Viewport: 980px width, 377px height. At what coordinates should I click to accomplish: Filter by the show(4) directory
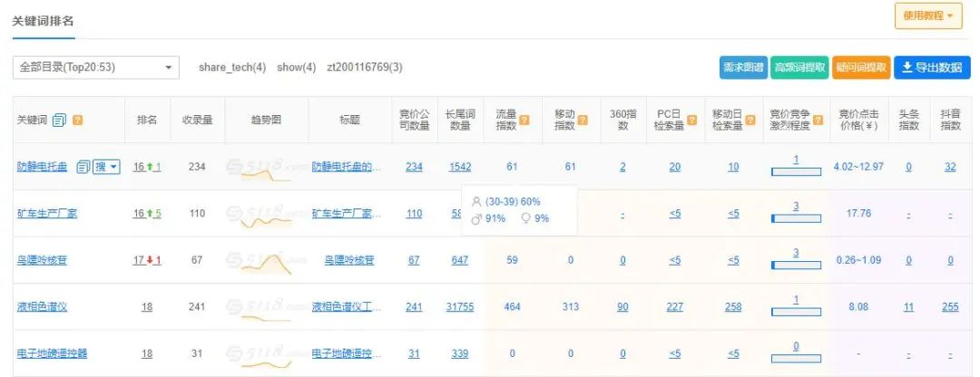coord(297,67)
